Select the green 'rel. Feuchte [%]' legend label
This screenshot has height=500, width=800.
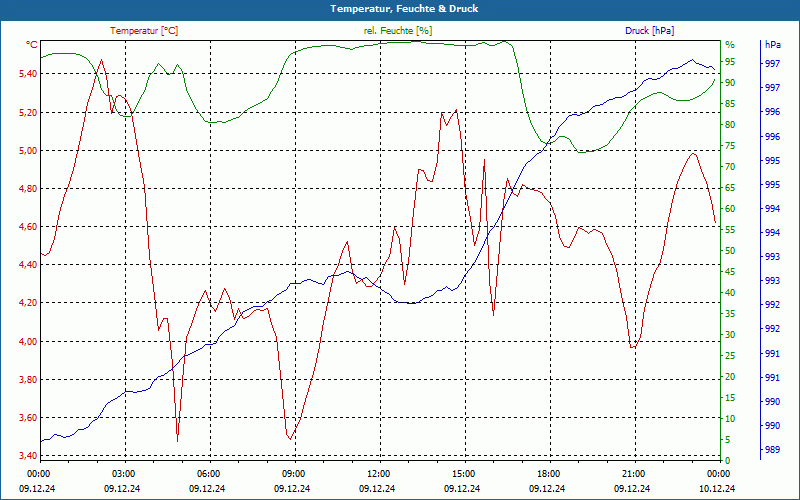tap(397, 31)
